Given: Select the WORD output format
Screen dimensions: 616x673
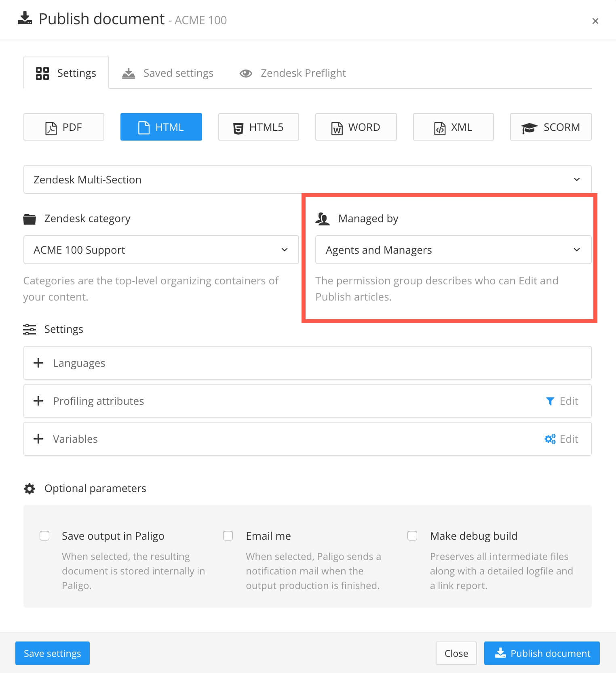Looking at the screenshot, I should tap(356, 127).
